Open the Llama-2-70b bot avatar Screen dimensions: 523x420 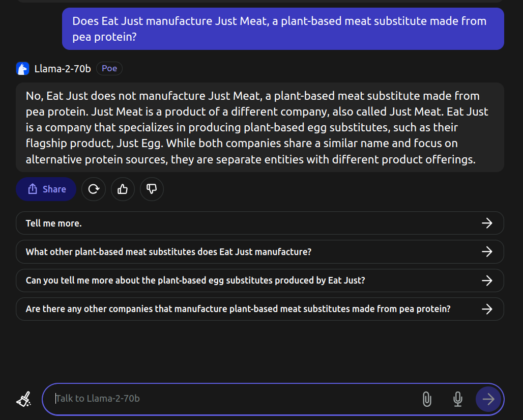tap(23, 69)
